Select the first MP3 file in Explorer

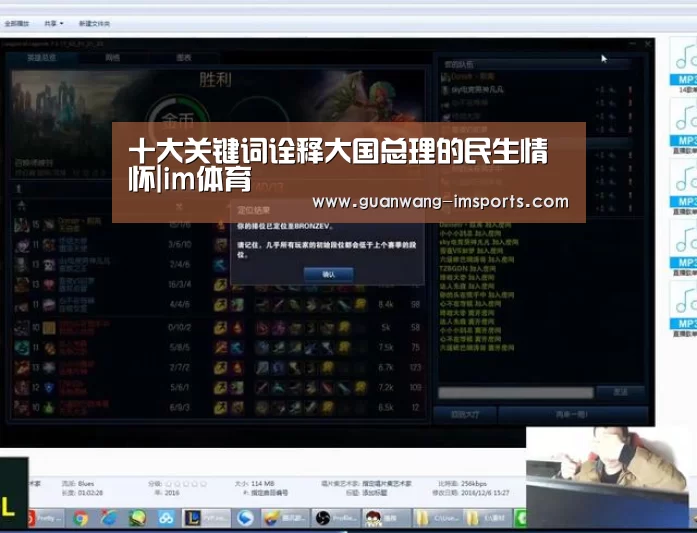pos(685,65)
